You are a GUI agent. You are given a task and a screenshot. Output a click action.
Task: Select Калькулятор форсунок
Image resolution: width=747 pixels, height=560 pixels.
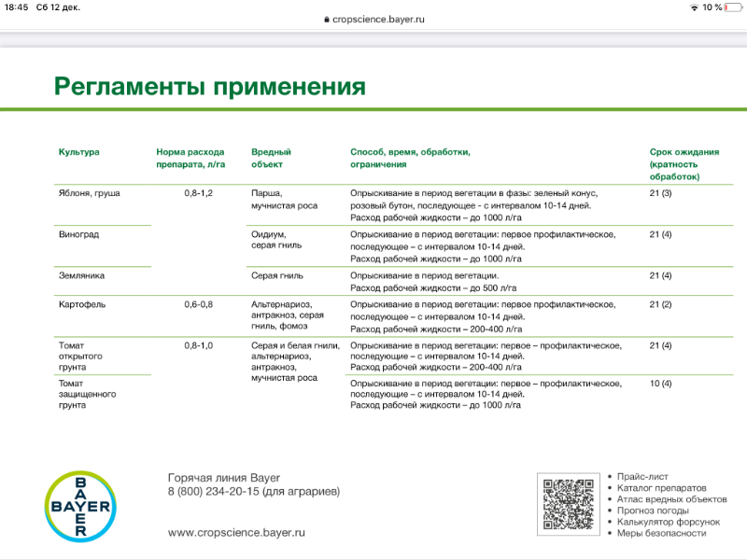[x=669, y=522]
